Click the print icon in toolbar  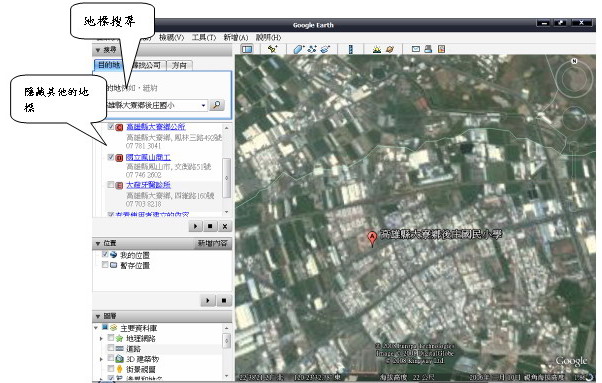click(428, 49)
